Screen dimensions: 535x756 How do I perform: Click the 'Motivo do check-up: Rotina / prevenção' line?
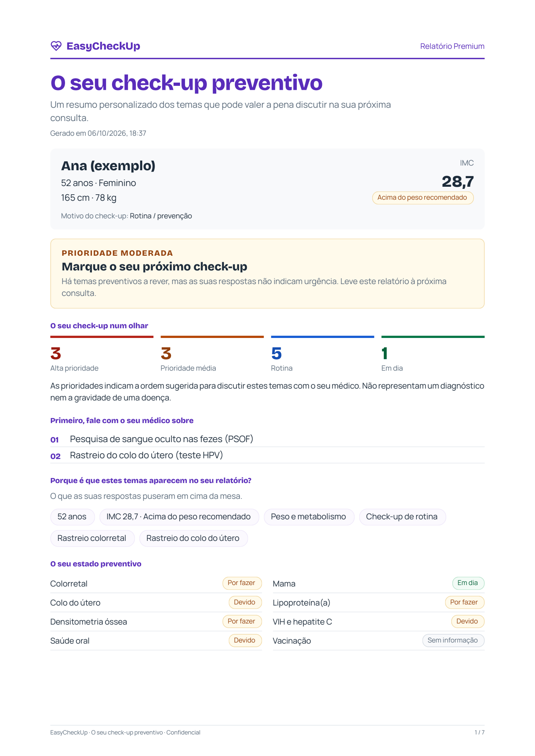click(126, 216)
